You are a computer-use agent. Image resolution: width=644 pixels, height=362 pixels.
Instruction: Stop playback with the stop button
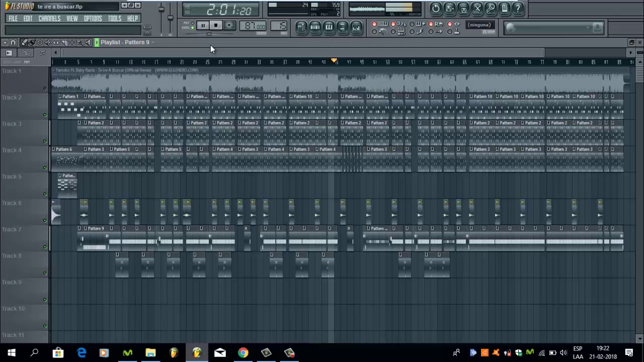click(x=216, y=25)
